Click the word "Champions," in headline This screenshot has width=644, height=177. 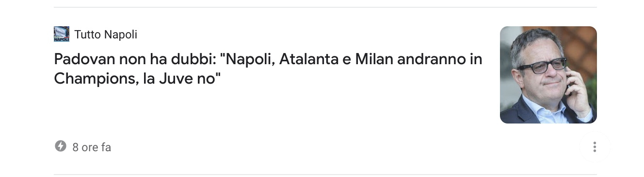tap(97, 79)
